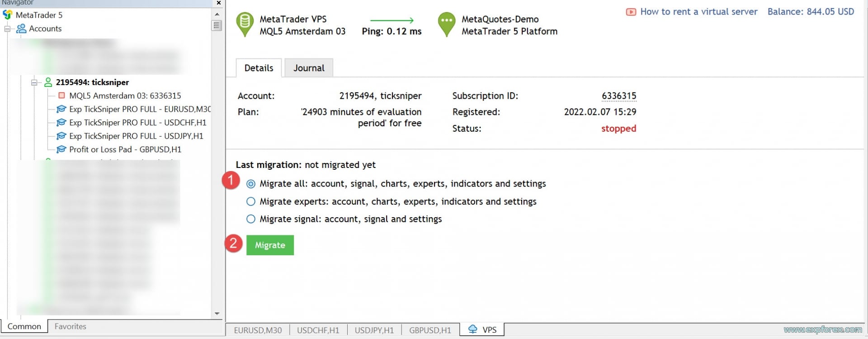Select Migrate experts radio option

click(x=250, y=201)
